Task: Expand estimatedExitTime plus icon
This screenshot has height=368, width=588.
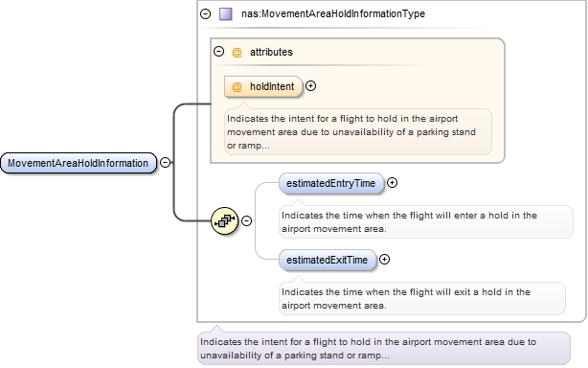Action: point(384,259)
